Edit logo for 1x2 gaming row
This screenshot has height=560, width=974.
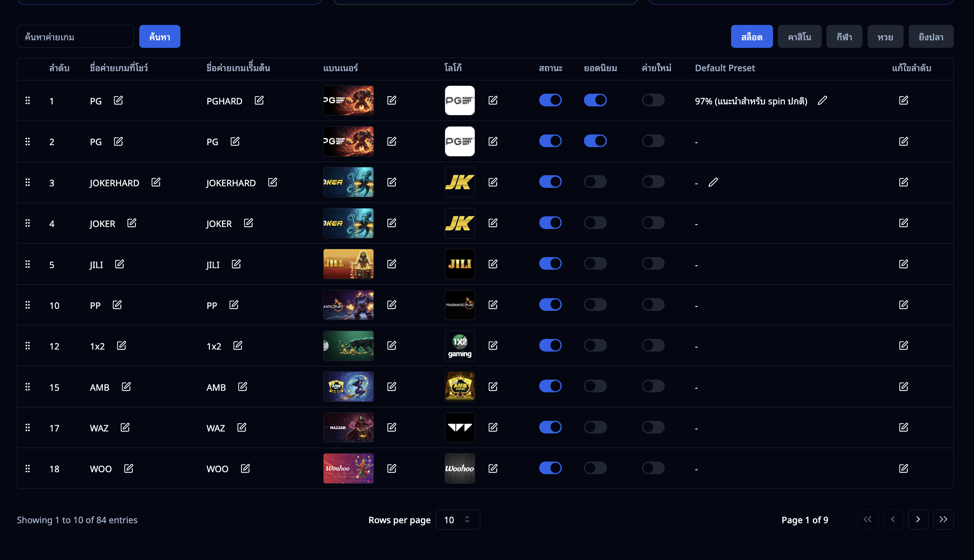click(493, 346)
